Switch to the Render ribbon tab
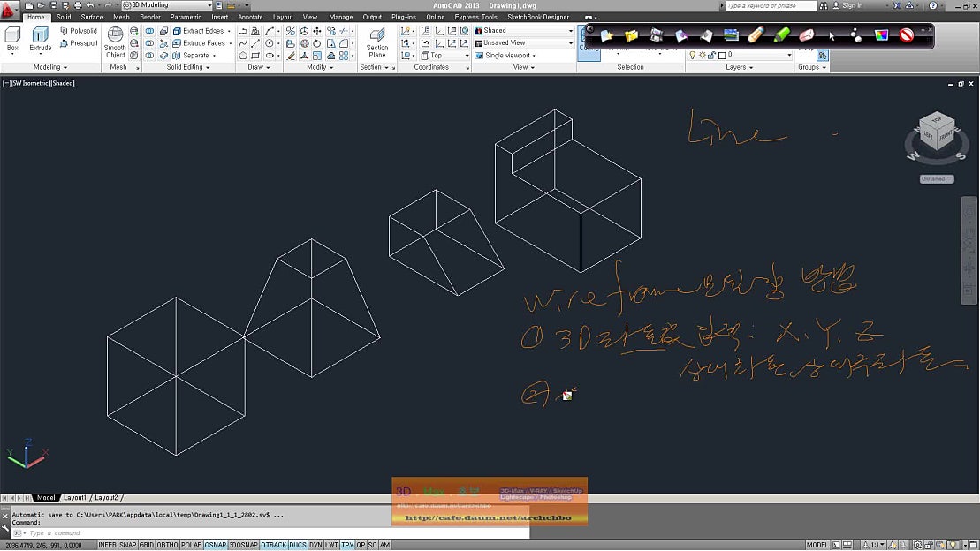Image resolution: width=980 pixels, height=551 pixels. tap(149, 16)
